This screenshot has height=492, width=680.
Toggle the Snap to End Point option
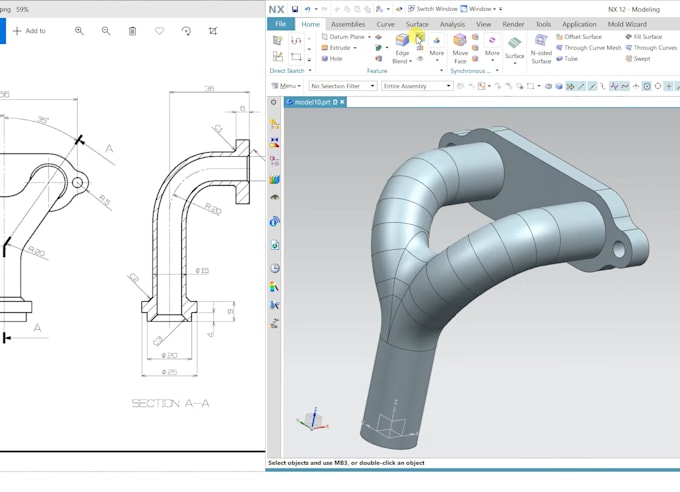[x=582, y=86]
